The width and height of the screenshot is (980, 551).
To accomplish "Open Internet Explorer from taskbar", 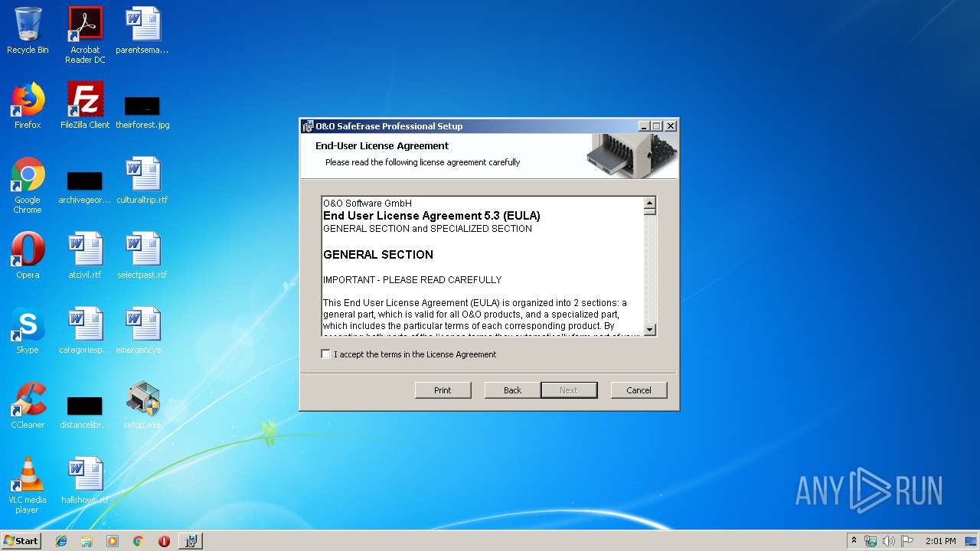I will pos(61,541).
